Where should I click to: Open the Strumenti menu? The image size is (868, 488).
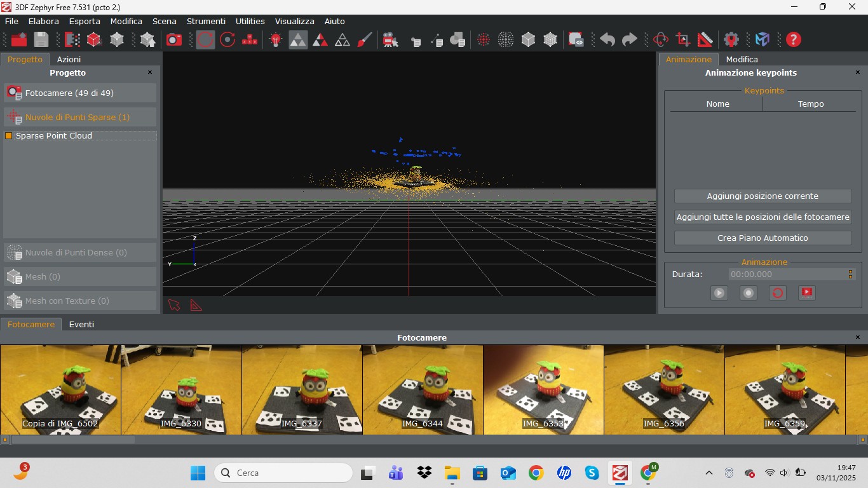(206, 21)
